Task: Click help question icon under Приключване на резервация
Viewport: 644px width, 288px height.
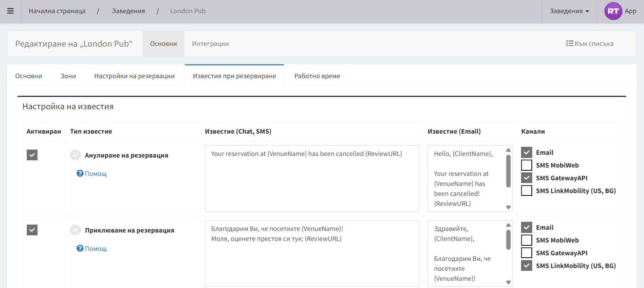Action: coord(80,249)
